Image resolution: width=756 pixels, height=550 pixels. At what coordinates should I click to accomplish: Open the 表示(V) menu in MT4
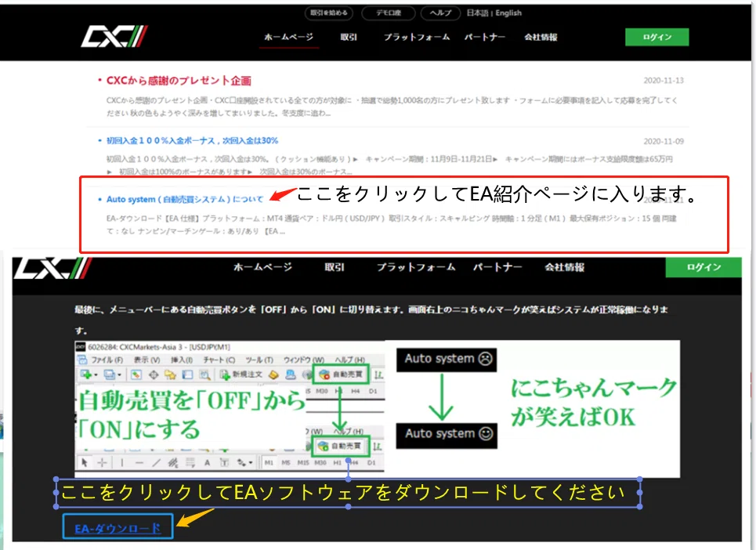pos(146,360)
